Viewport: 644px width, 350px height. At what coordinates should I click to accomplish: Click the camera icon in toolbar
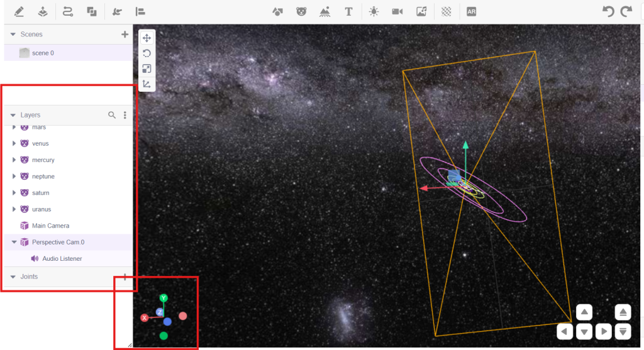pos(397,11)
